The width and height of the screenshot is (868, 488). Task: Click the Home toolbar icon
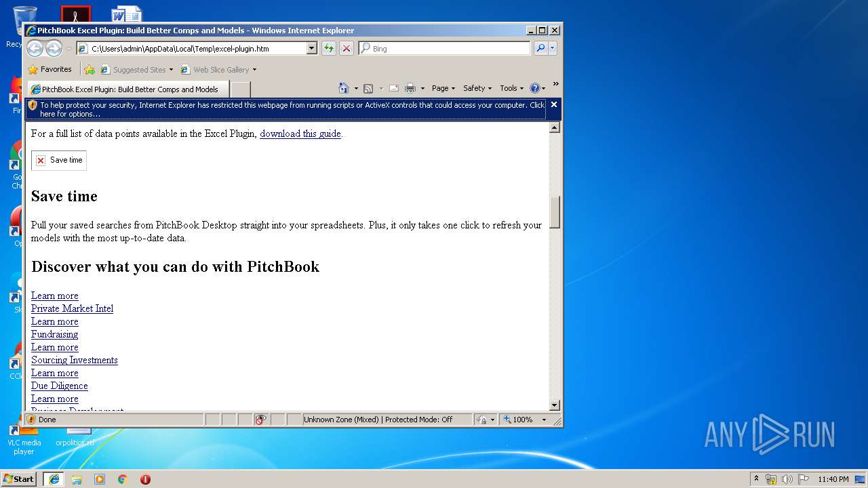(344, 88)
